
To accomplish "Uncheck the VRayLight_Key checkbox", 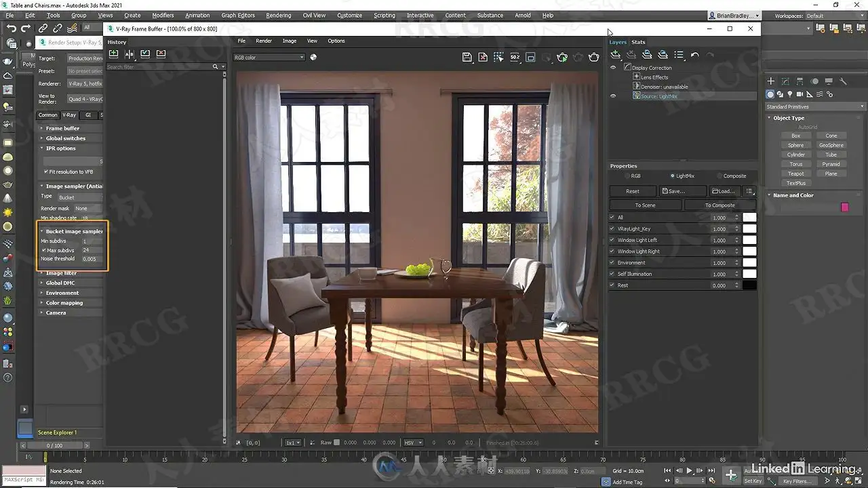I will [612, 229].
